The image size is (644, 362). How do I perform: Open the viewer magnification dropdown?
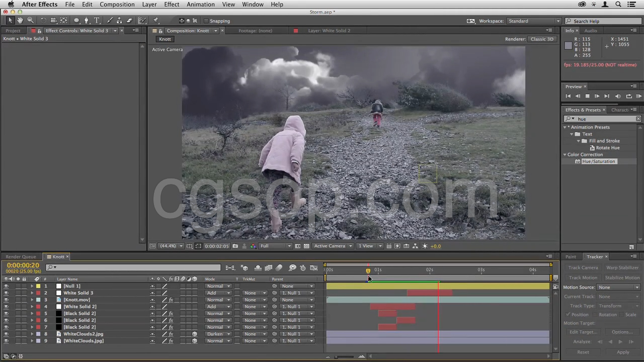click(171, 246)
